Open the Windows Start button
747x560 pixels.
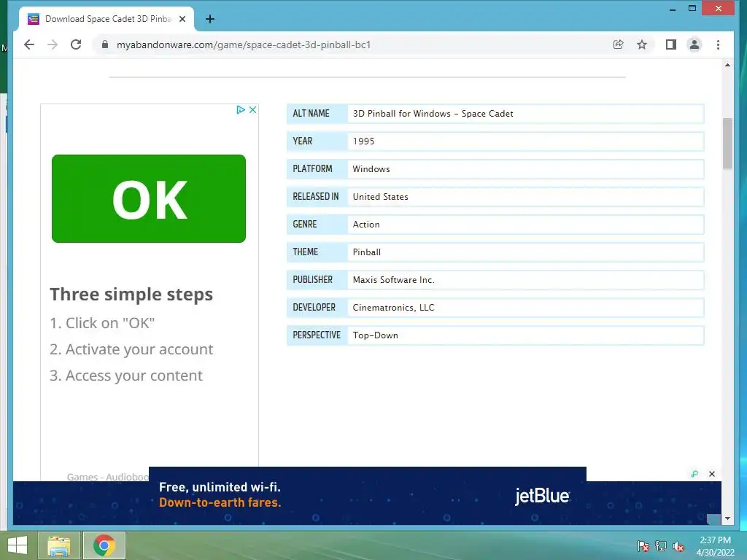point(18,545)
